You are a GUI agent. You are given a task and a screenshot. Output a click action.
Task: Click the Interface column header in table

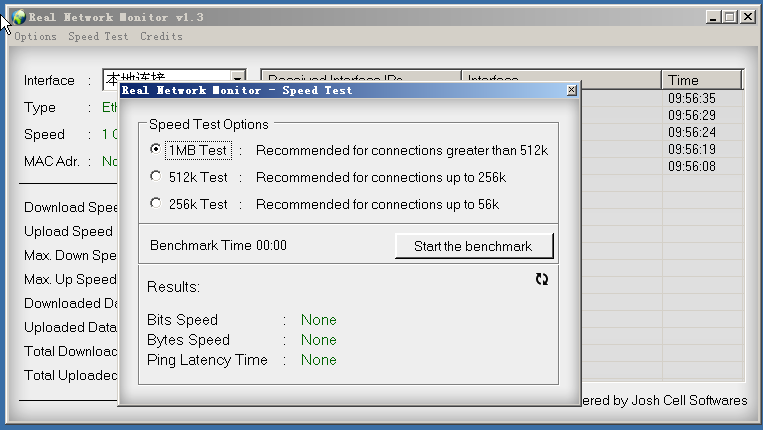point(562,77)
